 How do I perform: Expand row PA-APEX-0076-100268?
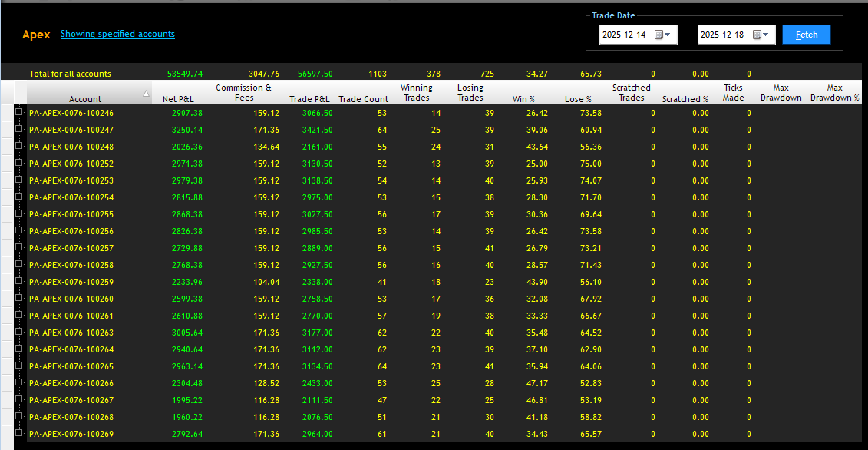click(x=19, y=416)
